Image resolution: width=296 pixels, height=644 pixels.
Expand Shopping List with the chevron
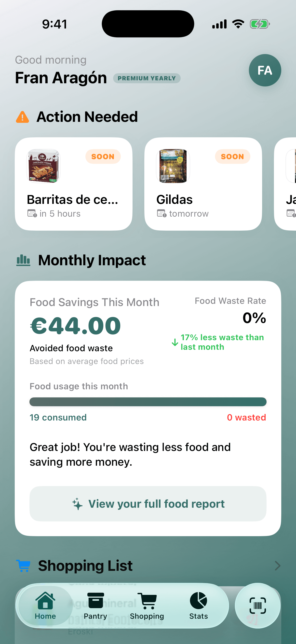(x=277, y=565)
